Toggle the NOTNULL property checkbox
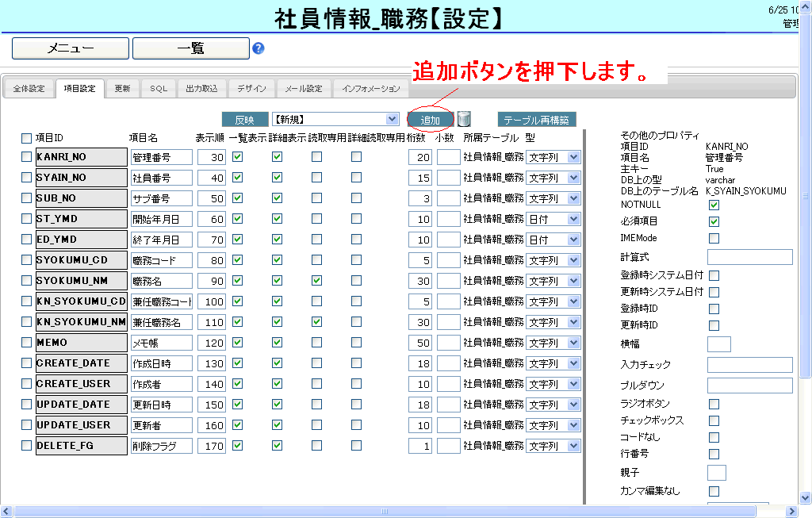The height and width of the screenshot is (518, 812). pos(714,205)
